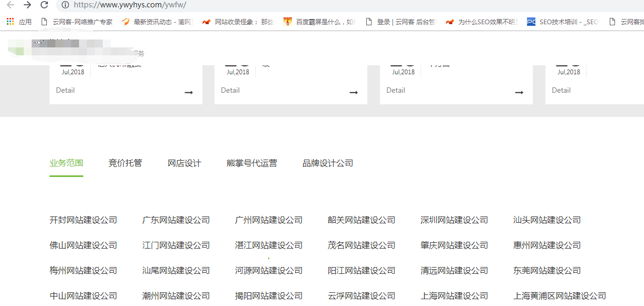Image resolution: width=644 pixels, height=306 pixels.
Task: Open Detail link on fourth news card
Action: click(x=561, y=90)
